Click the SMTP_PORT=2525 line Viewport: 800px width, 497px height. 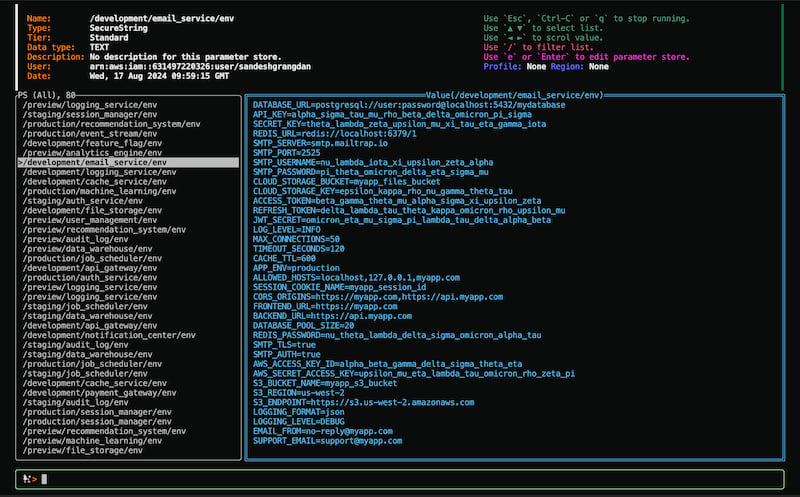(287, 153)
